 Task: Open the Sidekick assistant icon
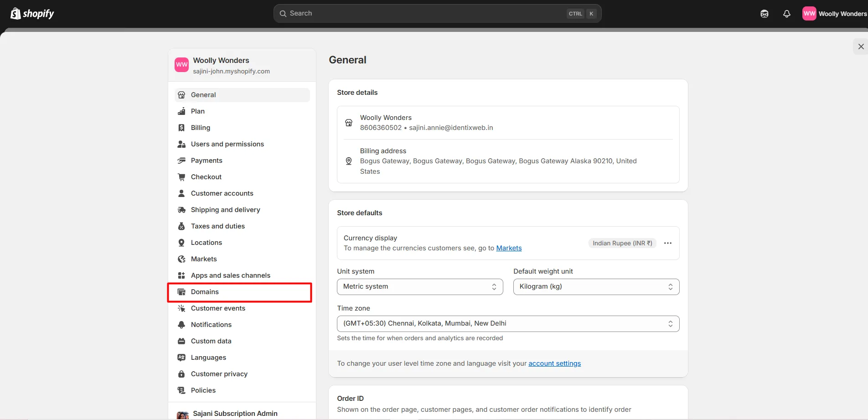[765, 14]
